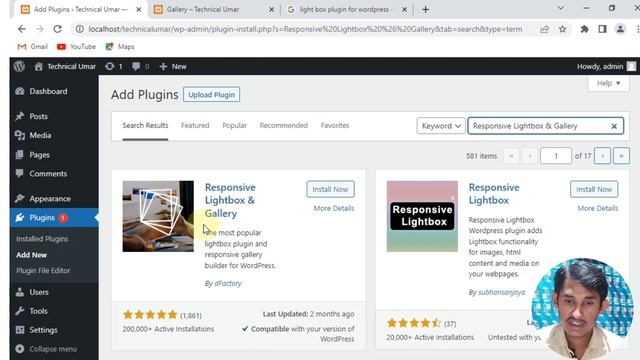Open YouTube bookmark
Screen dimensions: 640x360
tap(76, 47)
